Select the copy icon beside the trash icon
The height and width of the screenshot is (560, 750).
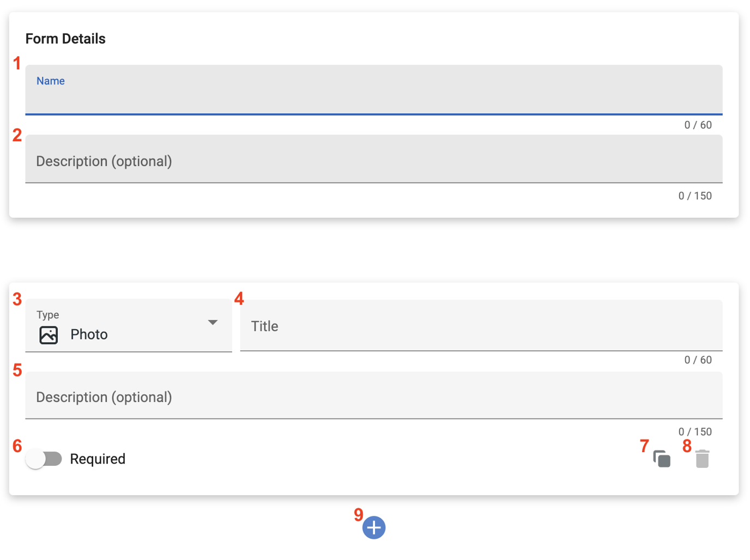click(x=662, y=459)
